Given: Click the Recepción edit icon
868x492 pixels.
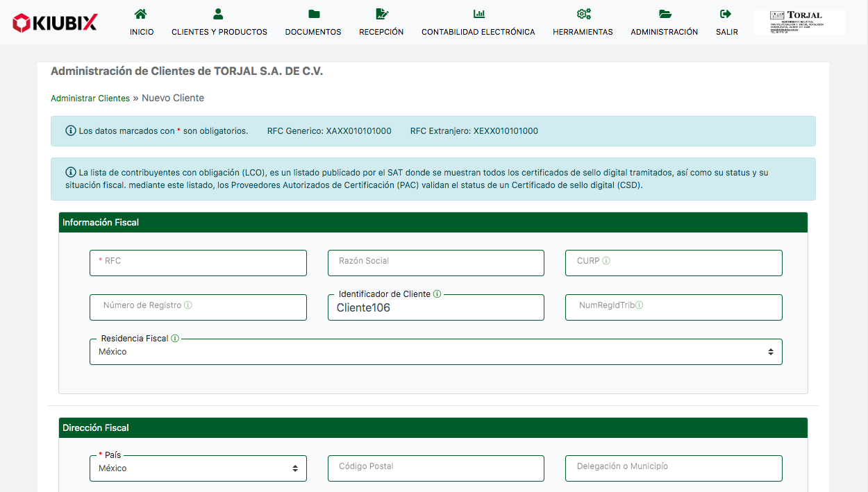Looking at the screenshot, I should coord(381,14).
